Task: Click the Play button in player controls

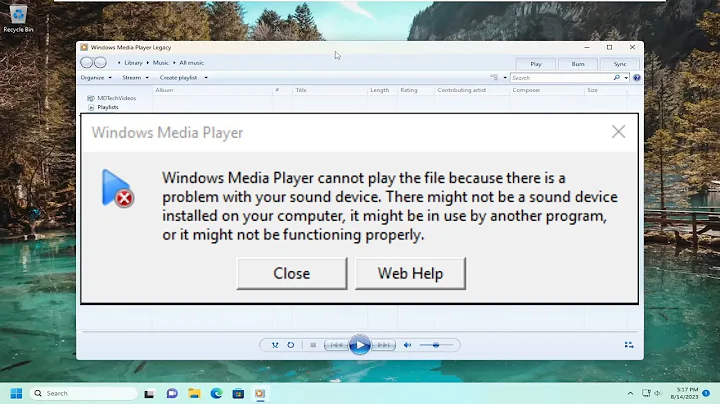Action: click(x=360, y=345)
